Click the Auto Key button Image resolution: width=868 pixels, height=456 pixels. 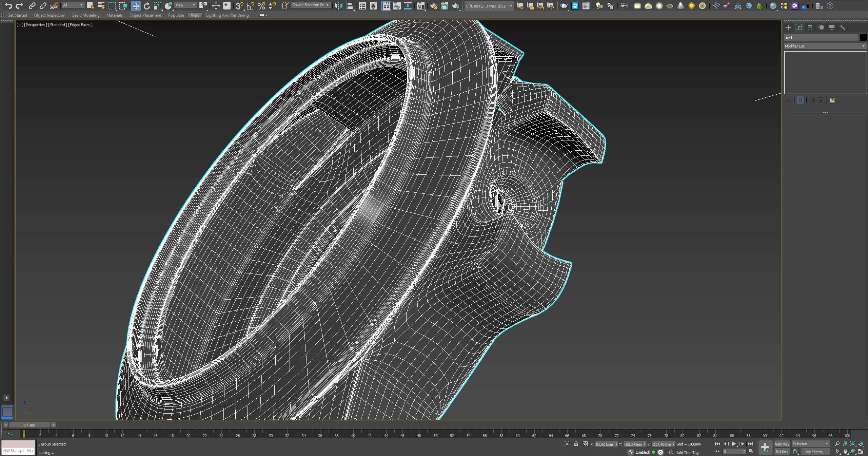pos(782,444)
